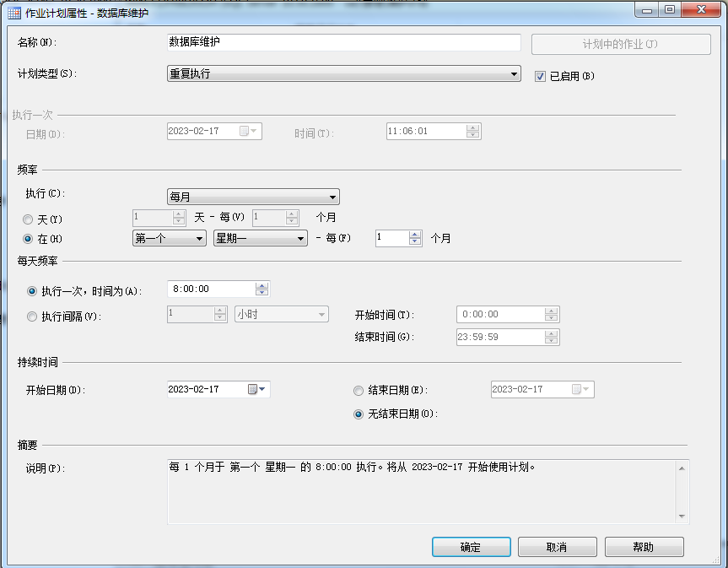
Task: Open the 星期一 weekday dropdown
Action: [x=260, y=238]
